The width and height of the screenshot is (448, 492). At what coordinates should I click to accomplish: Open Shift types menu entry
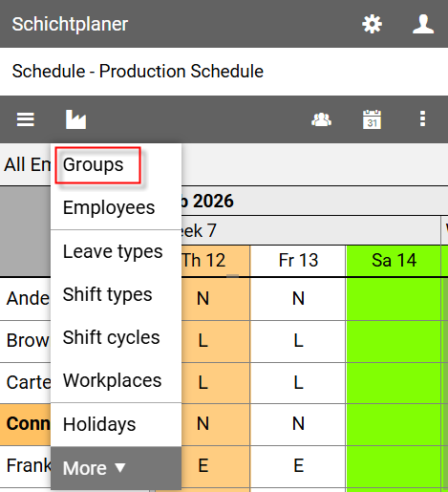[116, 294]
